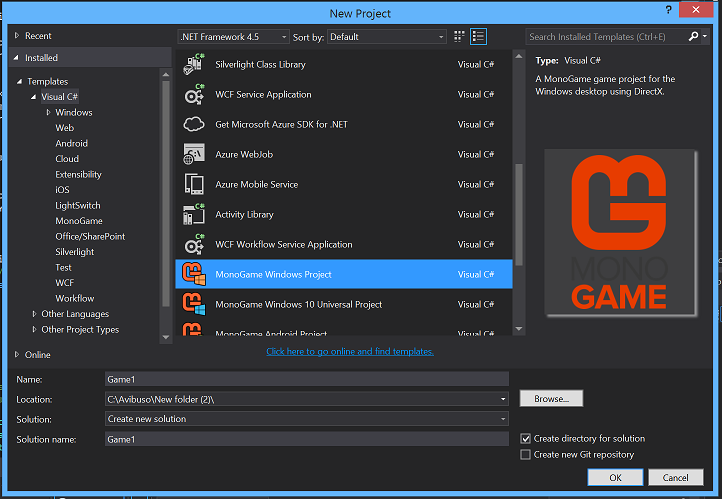Screen dimensions: 722x499
Task: Select the Activity Library template row
Action: pos(344,215)
